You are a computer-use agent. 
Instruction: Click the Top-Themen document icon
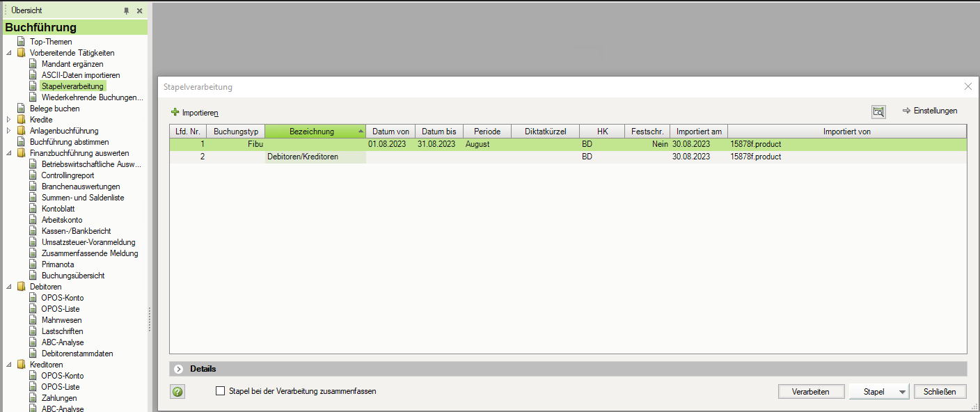point(22,42)
